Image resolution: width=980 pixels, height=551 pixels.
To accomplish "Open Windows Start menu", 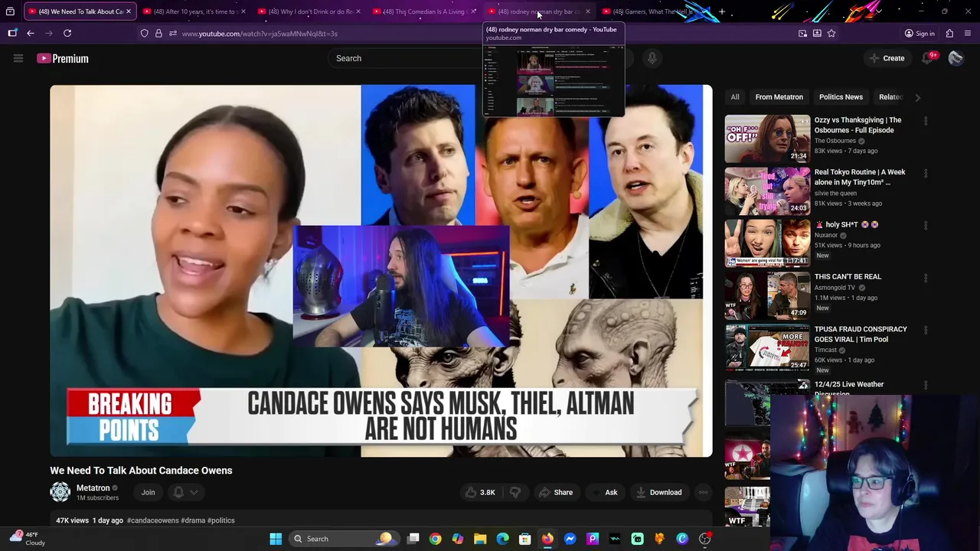I will coord(276,539).
